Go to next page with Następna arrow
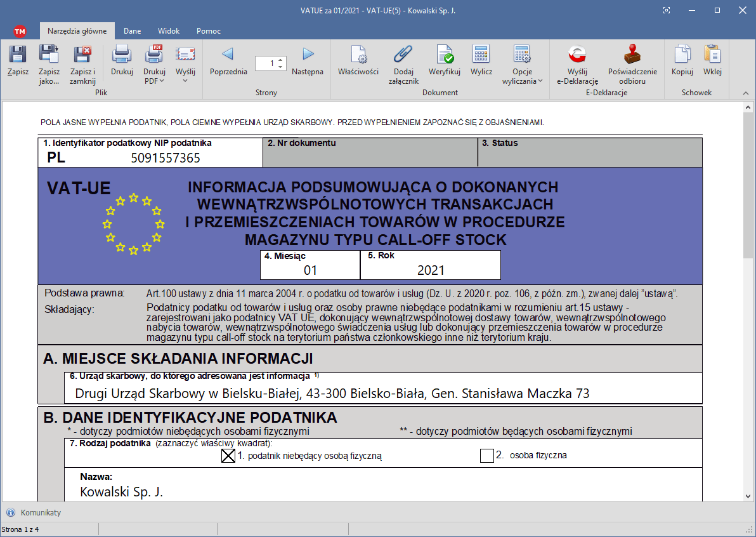The height and width of the screenshot is (537, 756). [x=308, y=55]
